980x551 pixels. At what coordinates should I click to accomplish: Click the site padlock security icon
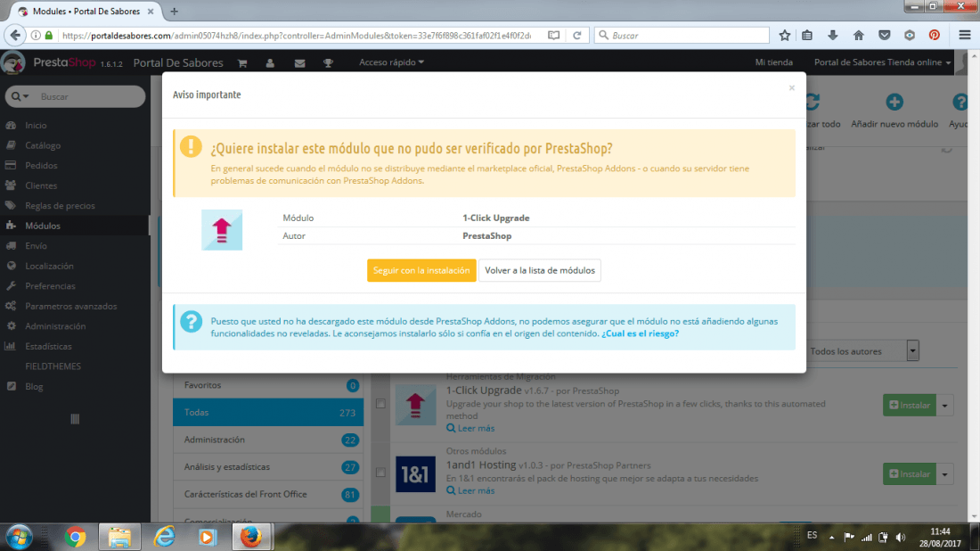[49, 36]
